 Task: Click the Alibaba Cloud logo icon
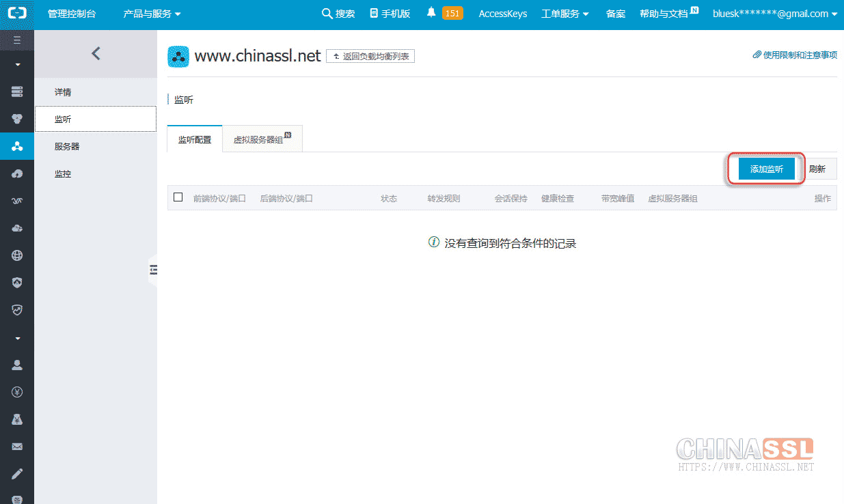[16, 14]
